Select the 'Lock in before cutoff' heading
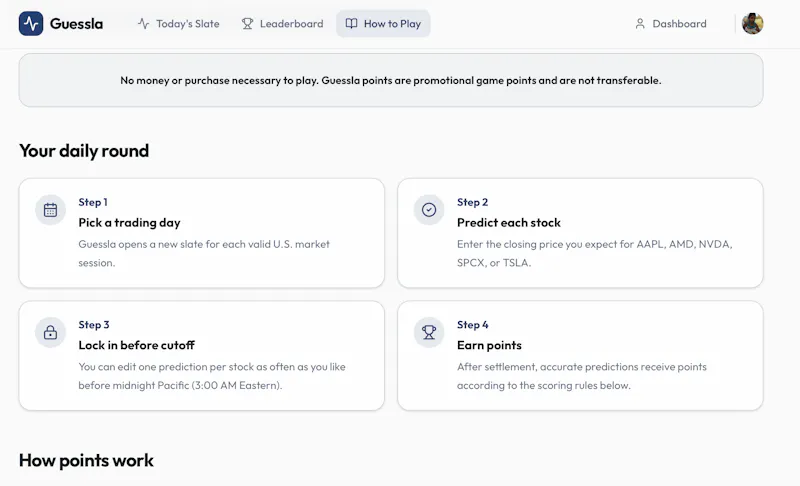The width and height of the screenshot is (800, 486). pos(136,345)
